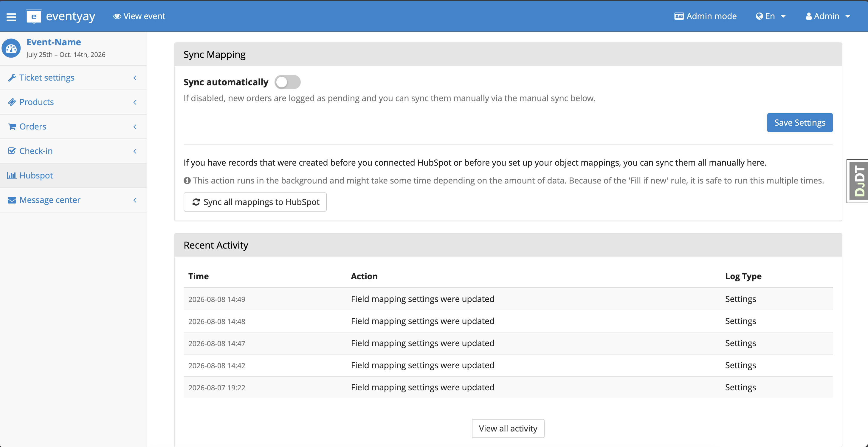The width and height of the screenshot is (868, 447).
Task: Open the Admin user dropdown arrow
Action: coord(848,16)
